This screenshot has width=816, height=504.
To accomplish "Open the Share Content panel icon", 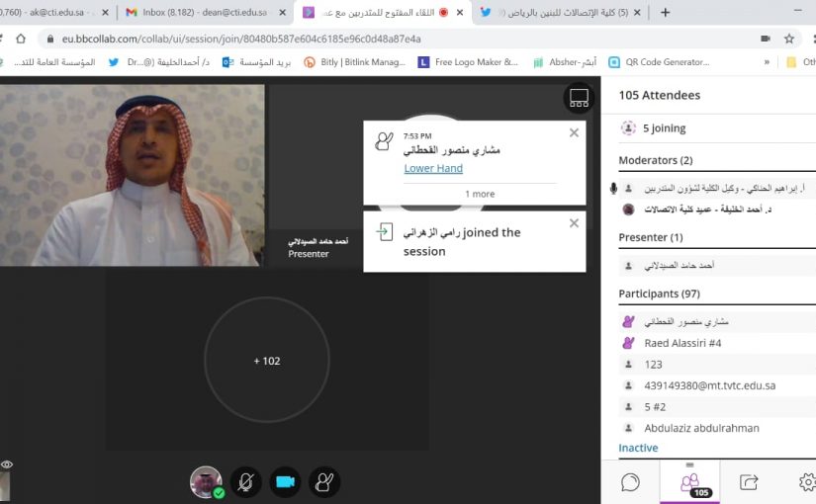I will [749, 482].
